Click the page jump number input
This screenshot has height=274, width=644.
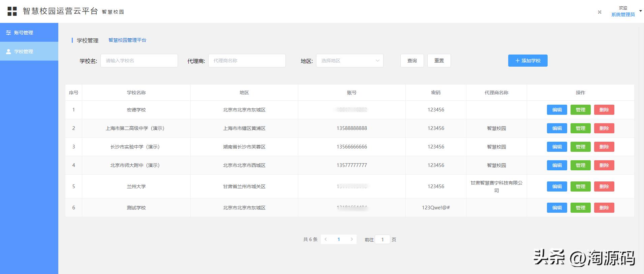(x=382, y=239)
